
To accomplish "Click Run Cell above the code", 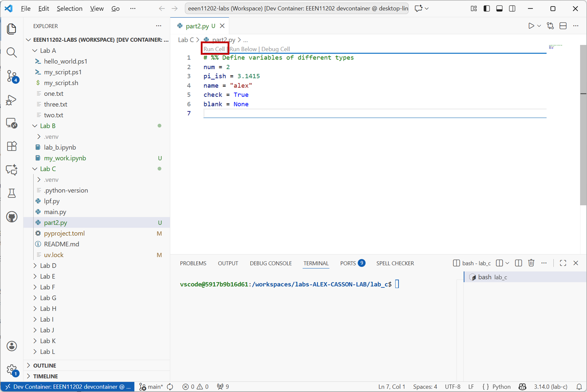I will (x=214, y=49).
